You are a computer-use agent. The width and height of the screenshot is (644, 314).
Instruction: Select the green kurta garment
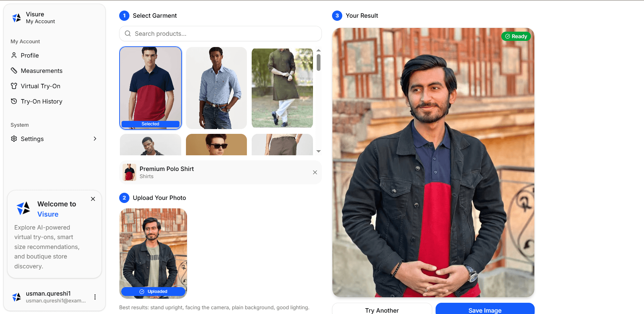282,88
